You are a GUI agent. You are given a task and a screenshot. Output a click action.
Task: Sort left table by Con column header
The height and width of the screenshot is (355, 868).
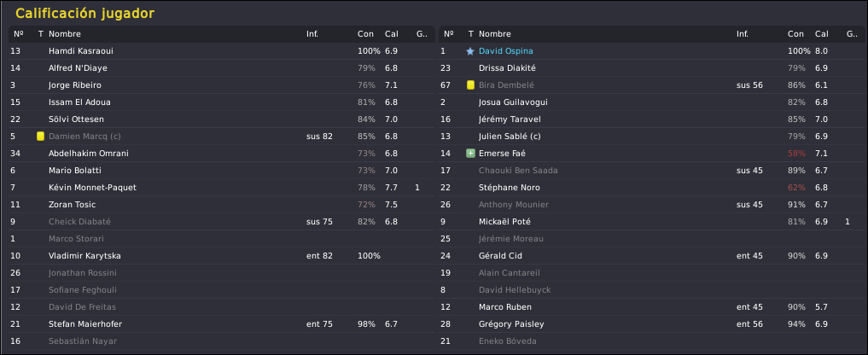pos(365,34)
